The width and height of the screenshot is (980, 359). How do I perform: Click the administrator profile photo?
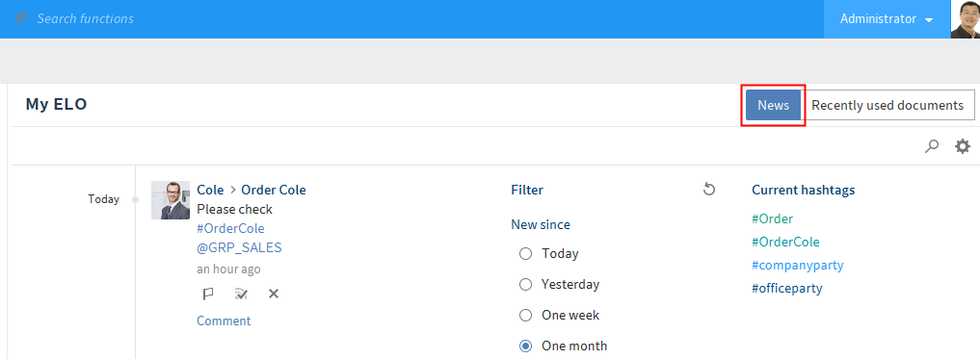(x=965, y=18)
